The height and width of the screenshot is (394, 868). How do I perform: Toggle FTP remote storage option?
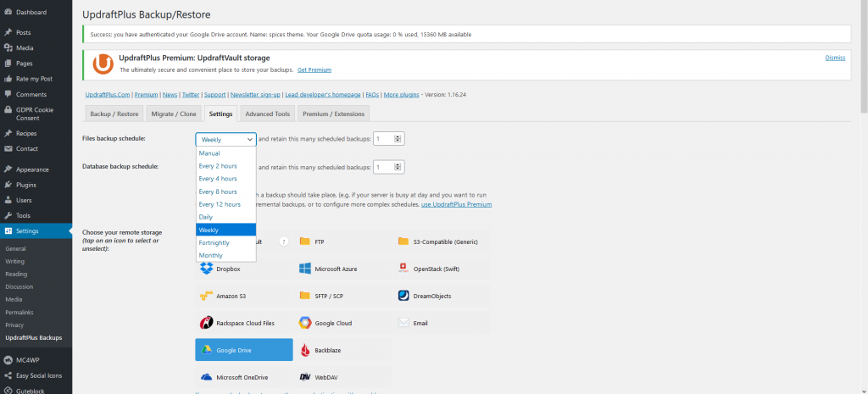tap(342, 241)
